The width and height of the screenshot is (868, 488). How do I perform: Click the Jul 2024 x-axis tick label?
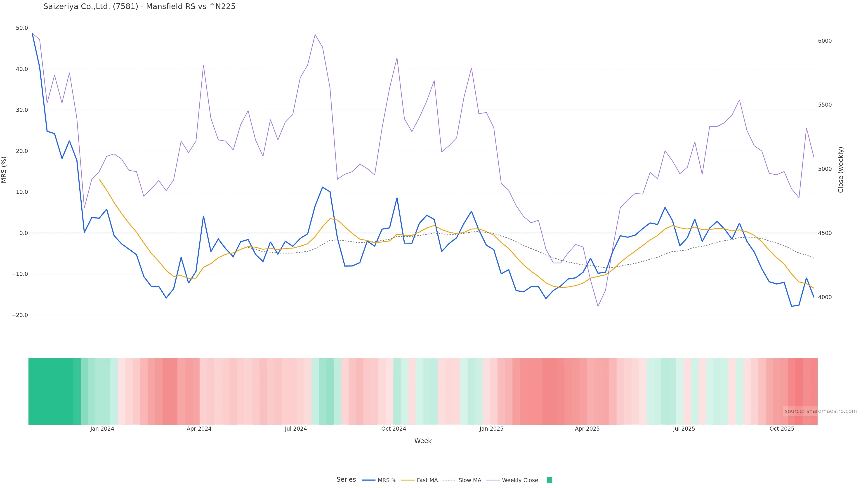coord(295,429)
